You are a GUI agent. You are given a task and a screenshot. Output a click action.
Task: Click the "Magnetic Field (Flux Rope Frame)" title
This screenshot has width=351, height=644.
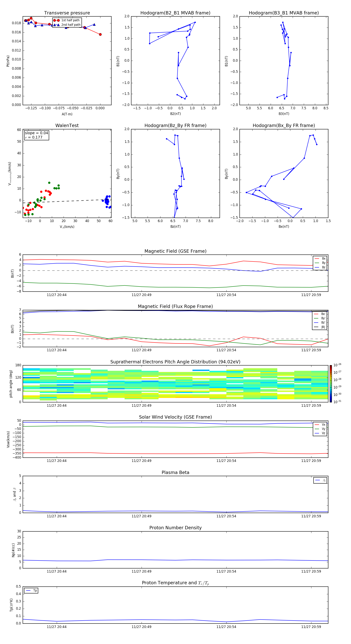point(175,307)
